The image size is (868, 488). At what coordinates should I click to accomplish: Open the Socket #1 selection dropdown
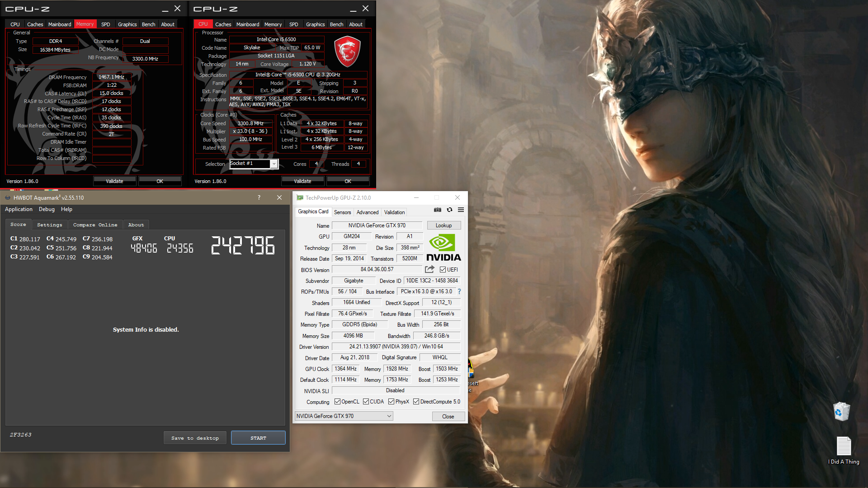coord(254,164)
